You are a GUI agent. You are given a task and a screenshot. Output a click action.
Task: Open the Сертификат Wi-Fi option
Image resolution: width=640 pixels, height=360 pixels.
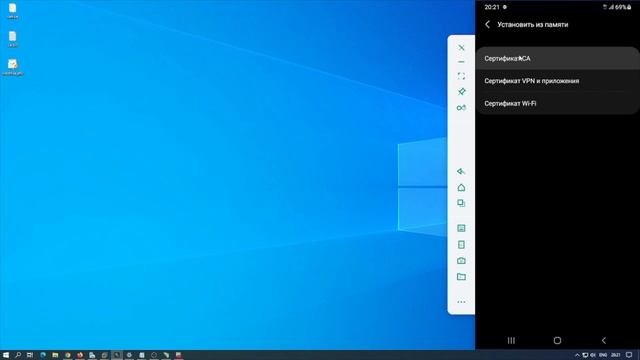click(x=558, y=103)
